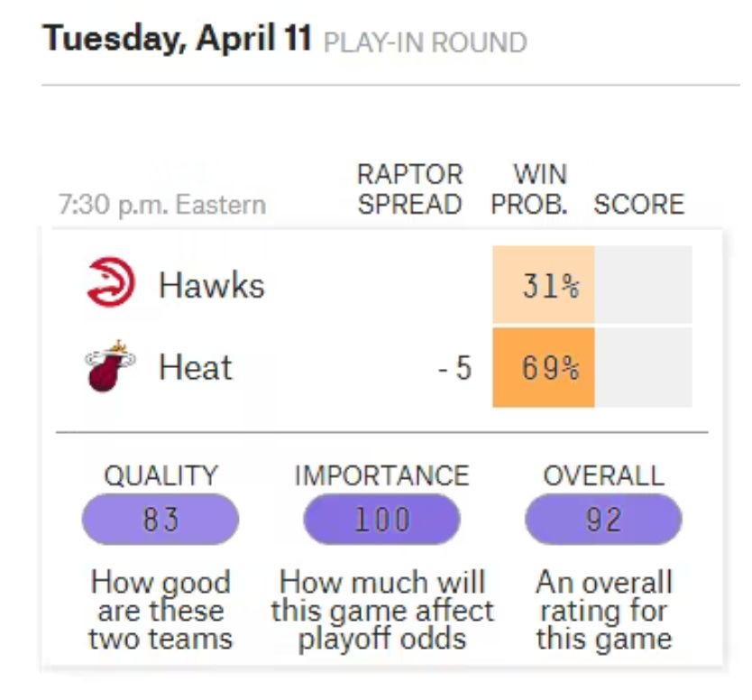Click the Heat -5 spread value
The image size is (752, 700).
tap(455, 368)
